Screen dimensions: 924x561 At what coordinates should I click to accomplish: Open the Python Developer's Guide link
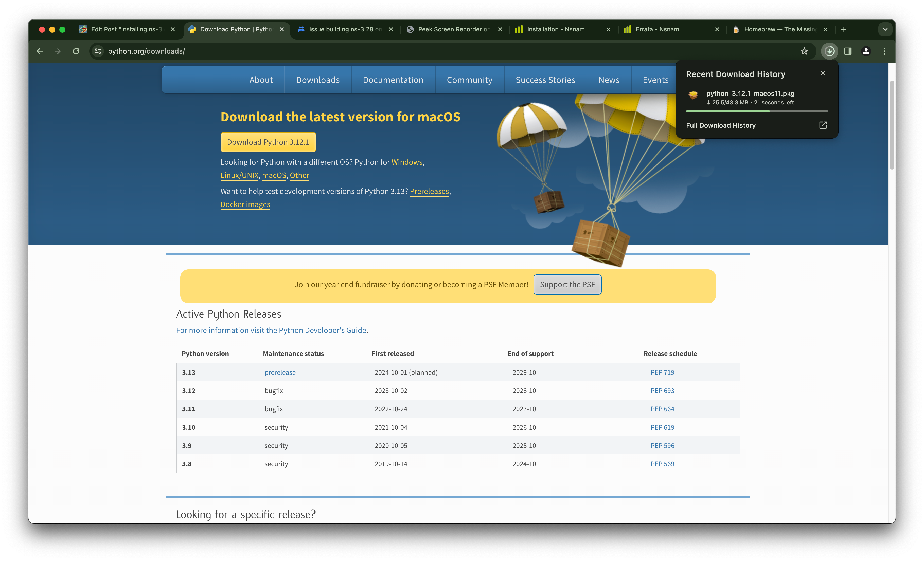pyautogui.click(x=272, y=330)
